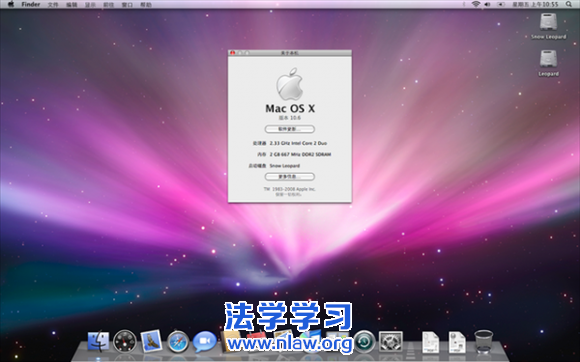Open the Apple menu
Screen dimensions: 580x362
(11, 4)
